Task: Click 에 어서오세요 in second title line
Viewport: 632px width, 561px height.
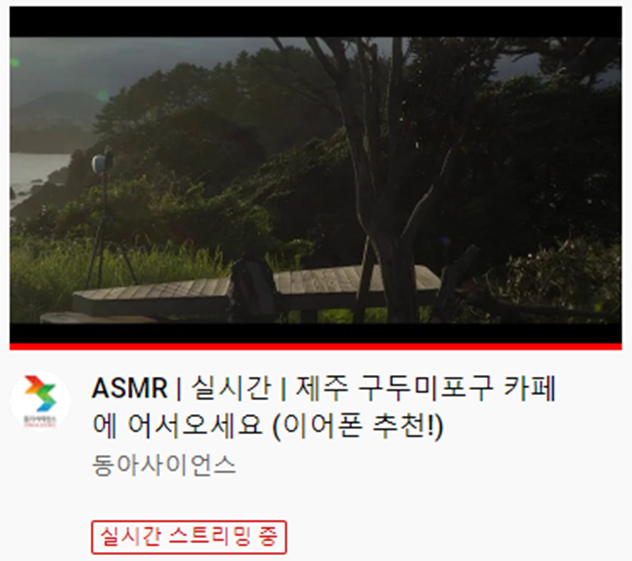Action: (x=178, y=425)
